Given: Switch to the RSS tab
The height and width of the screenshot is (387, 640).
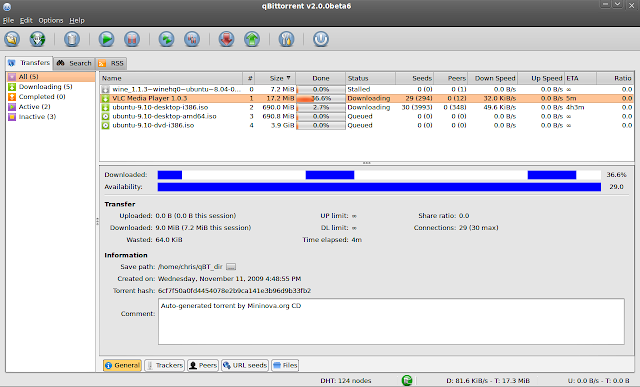Looking at the screenshot, I should tap(111, 63).
